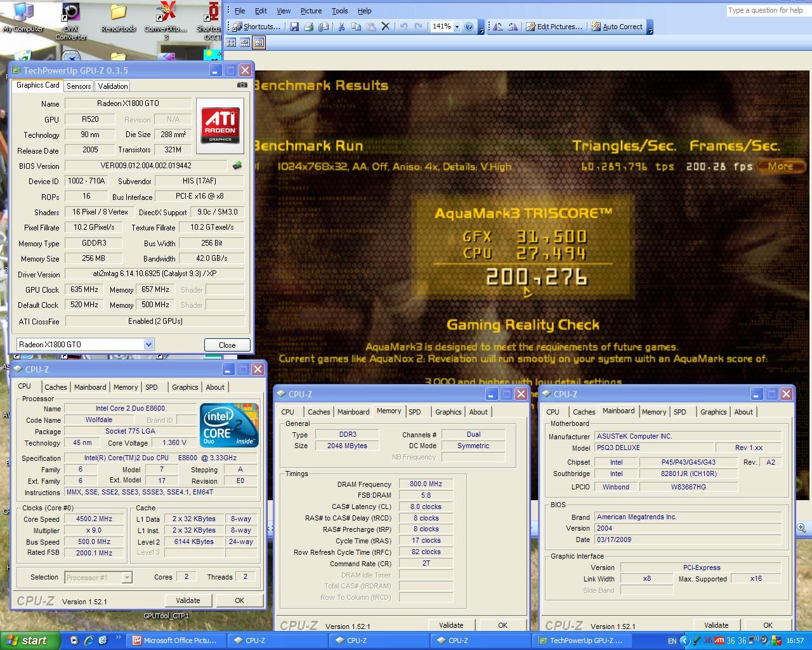The height and width of the screenshot is (650, 812).
Task: Click the Send to mail recipient icon
Action: click(x=324, y=27)
